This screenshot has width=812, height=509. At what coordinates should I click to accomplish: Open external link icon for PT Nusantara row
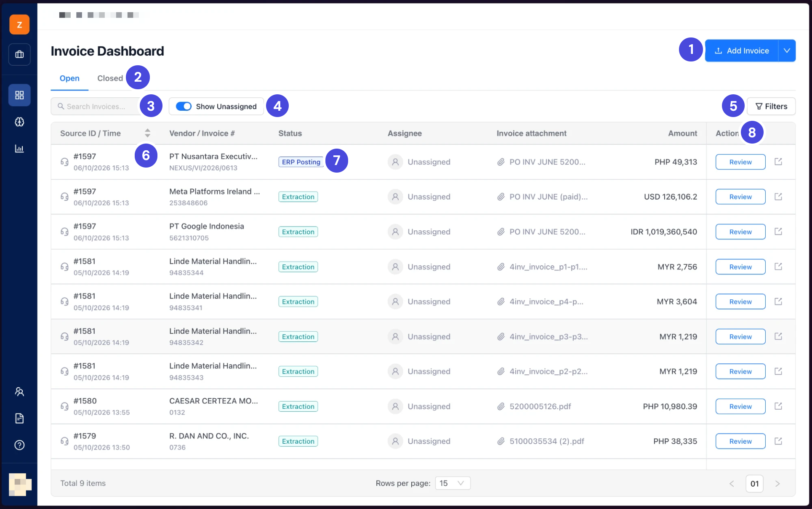pos(778,162)
